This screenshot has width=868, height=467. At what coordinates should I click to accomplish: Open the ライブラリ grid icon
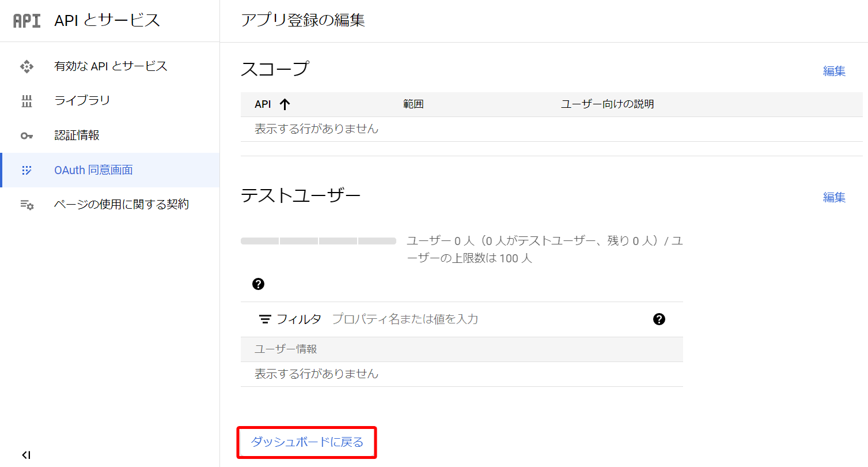[x=26, y=100]
